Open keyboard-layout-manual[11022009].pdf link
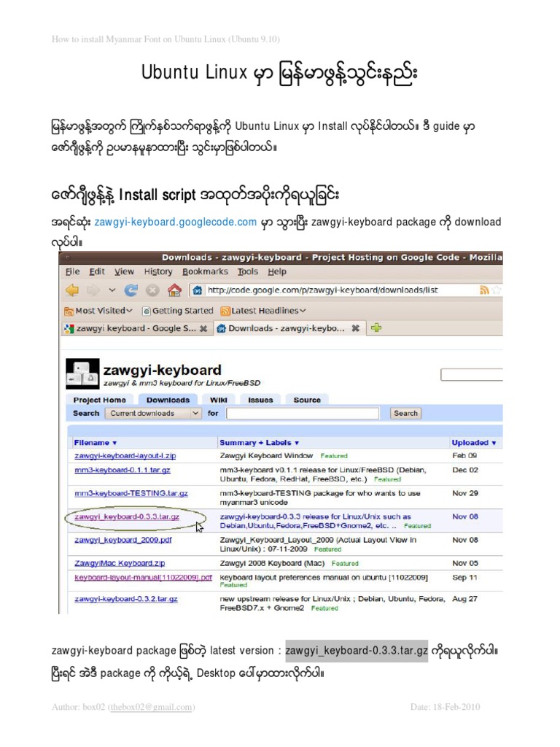Image resolution: width=560 pixels, height=747 pixels. 144,578
